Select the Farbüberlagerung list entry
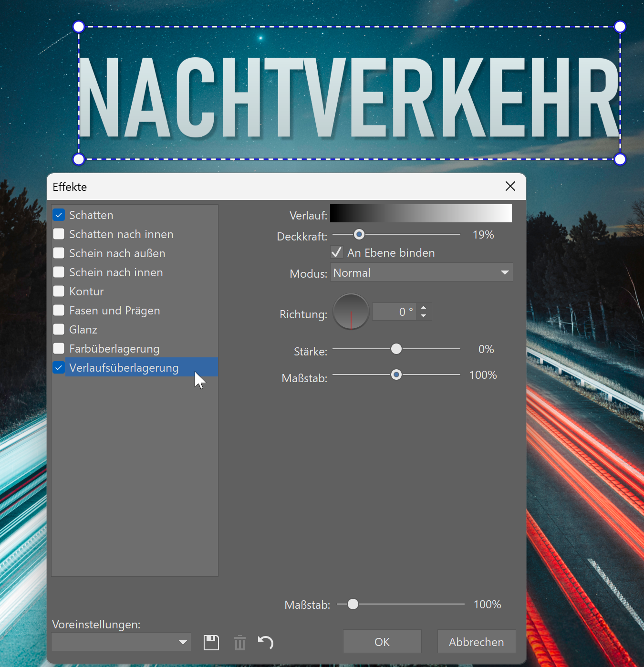Image resolution: width=644 pixels, height=667 pixels. [114, 349]
